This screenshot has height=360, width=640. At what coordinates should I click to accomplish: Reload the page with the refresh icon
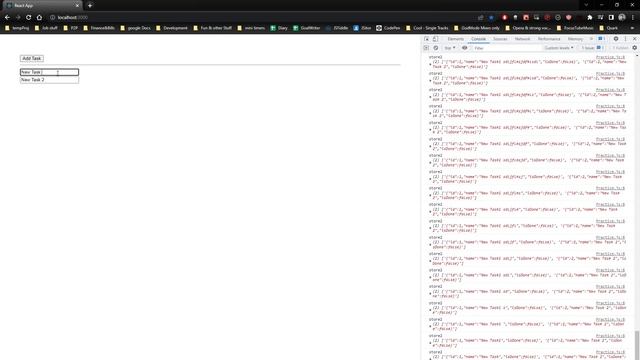tap(29, 18)
